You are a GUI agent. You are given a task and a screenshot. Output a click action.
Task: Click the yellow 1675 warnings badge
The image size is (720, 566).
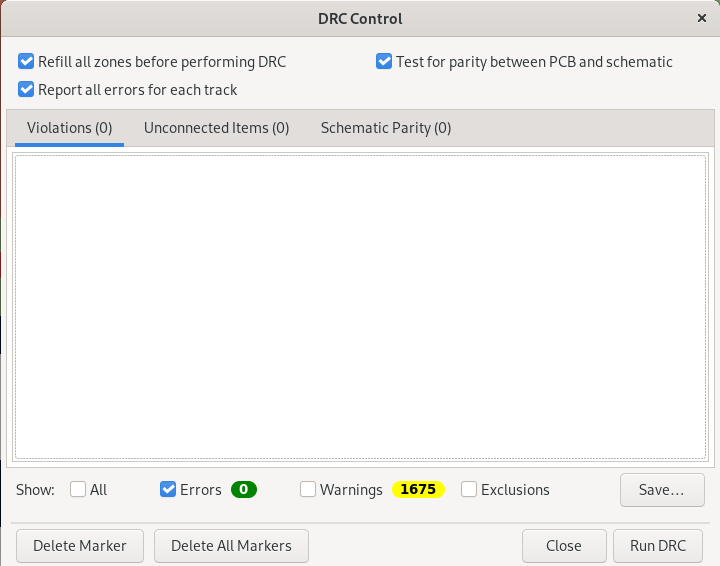click(418, 490)
